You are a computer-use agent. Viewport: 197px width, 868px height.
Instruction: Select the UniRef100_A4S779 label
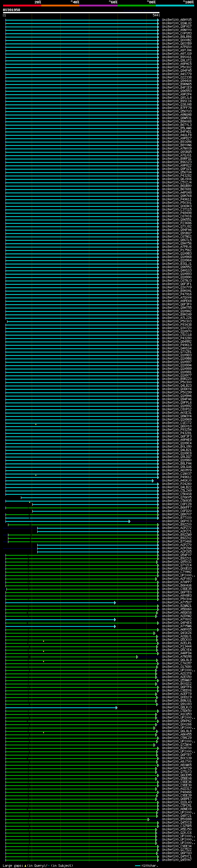pos(176,74)
